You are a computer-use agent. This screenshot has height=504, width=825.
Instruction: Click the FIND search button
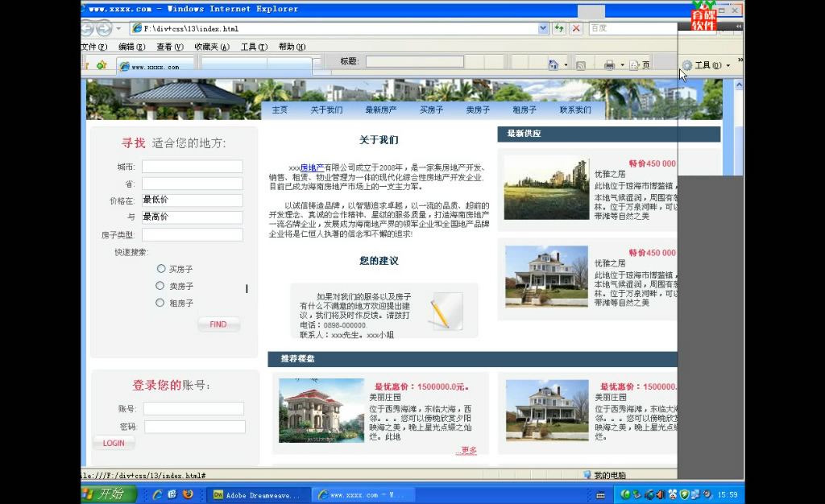coord(218,324)
